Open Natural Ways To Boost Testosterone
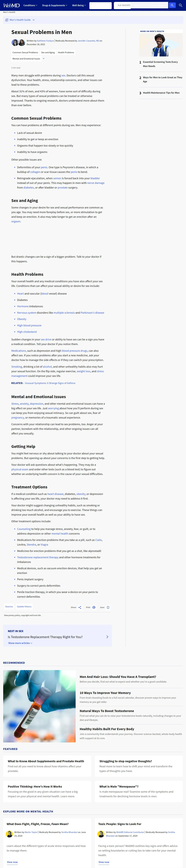 [107, 711]
